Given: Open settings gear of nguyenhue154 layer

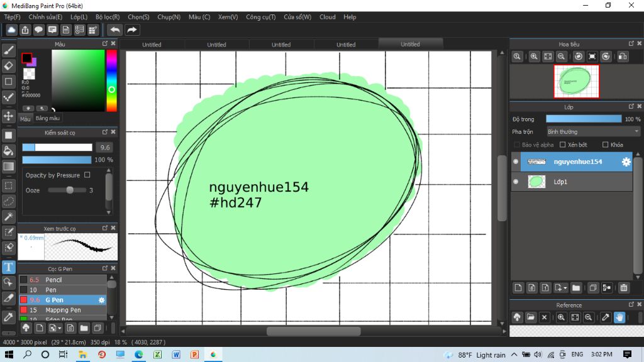Looking at the screenshot, I should point(626,162).
